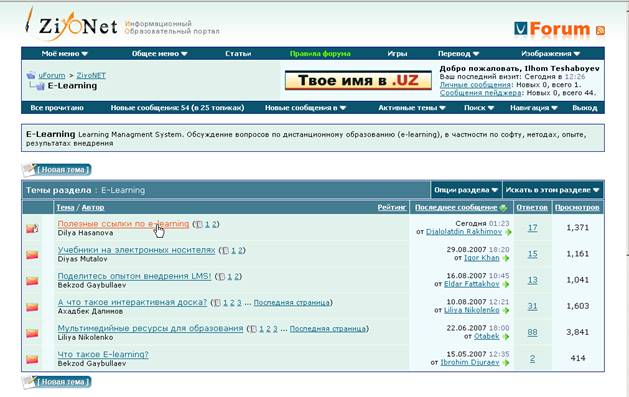Expand the Поиск dropdown
Image resolution: width=629 pixels, height=397 pixels.
coord(479,108)
